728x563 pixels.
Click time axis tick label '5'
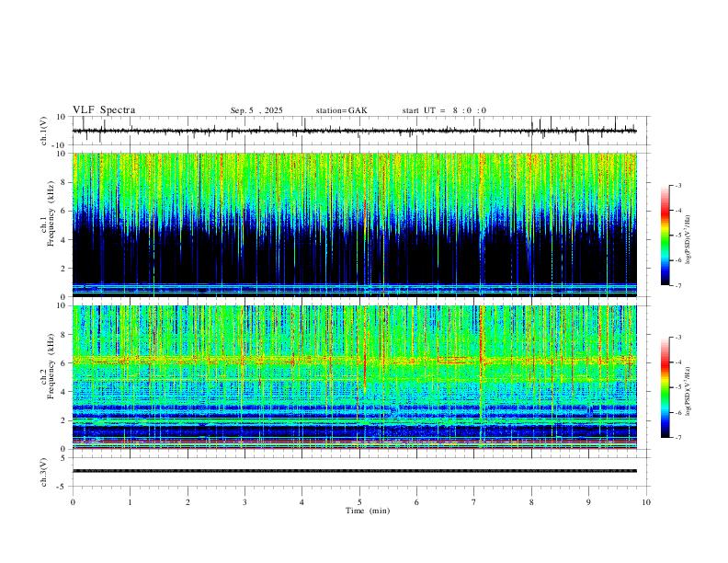coord(359,502)
